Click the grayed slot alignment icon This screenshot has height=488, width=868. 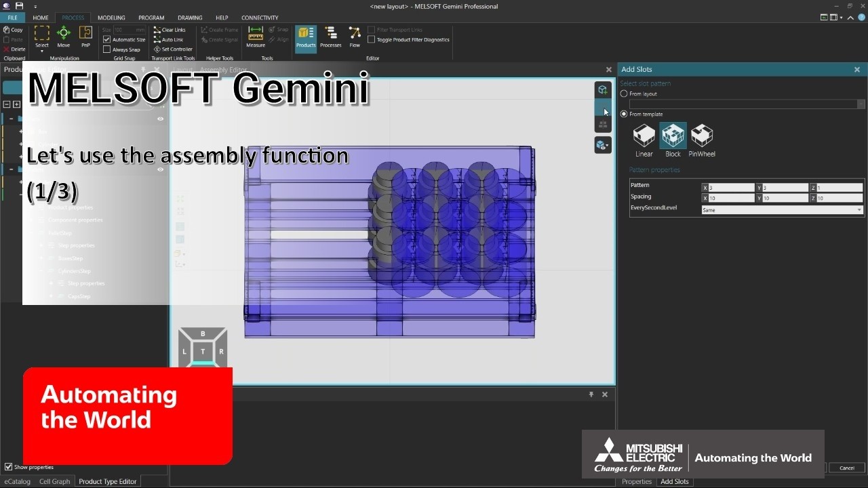tap(603, 125)
